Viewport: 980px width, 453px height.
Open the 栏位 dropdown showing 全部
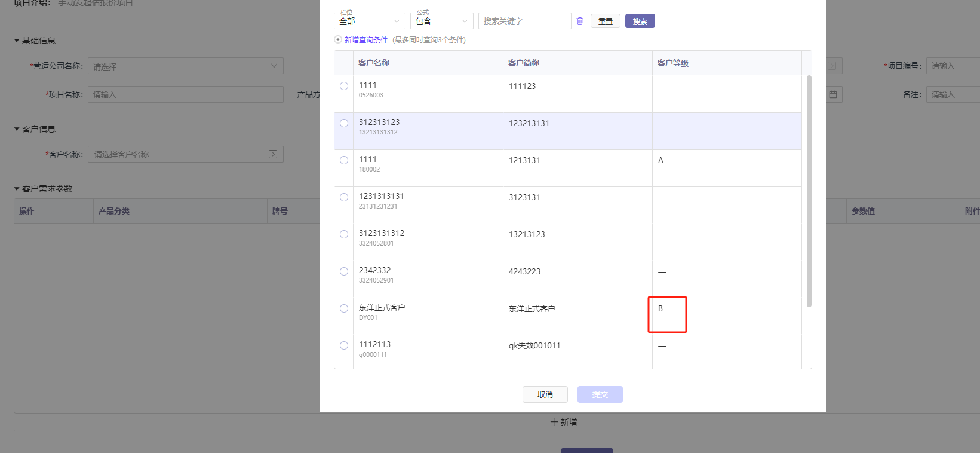(369, 21)
